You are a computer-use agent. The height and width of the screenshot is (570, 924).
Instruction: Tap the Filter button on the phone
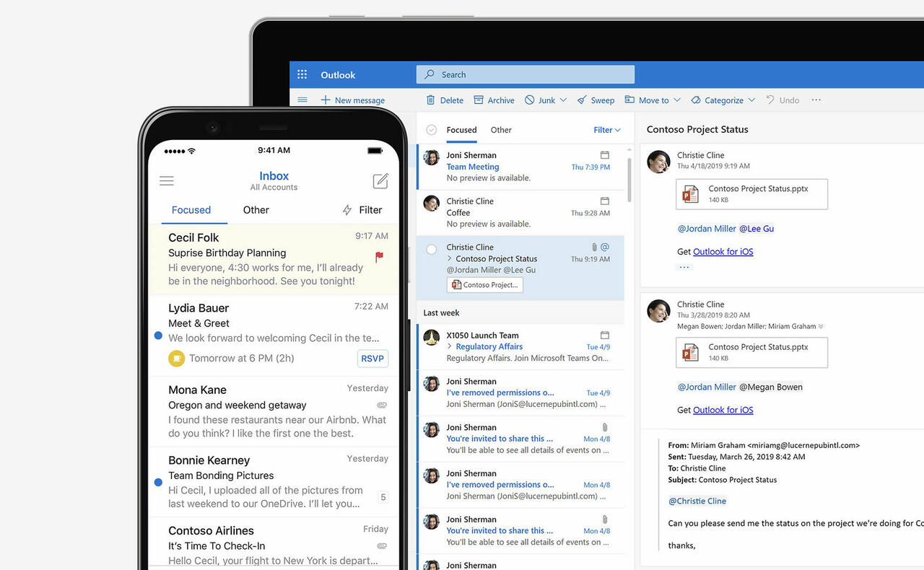(362, 210)
